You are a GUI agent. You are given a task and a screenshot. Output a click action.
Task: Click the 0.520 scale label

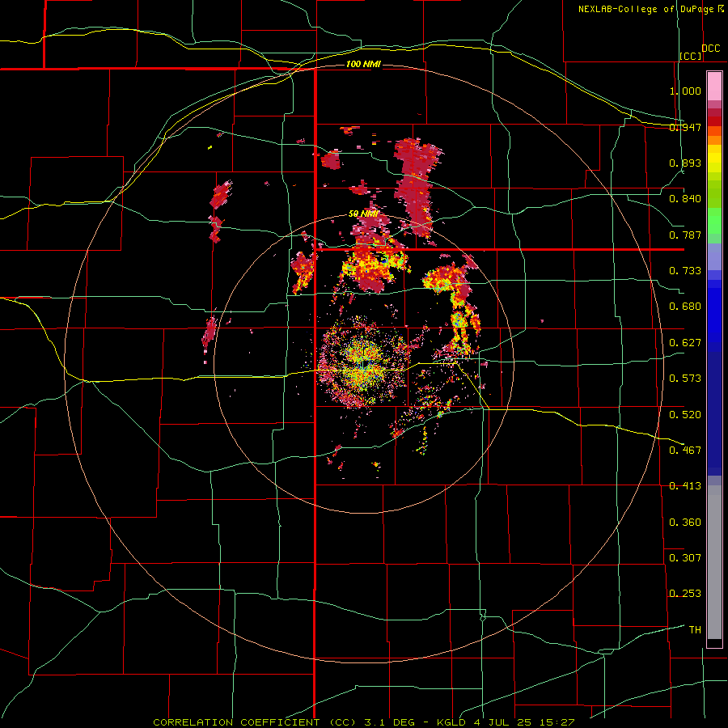click(x=685, y=415)
